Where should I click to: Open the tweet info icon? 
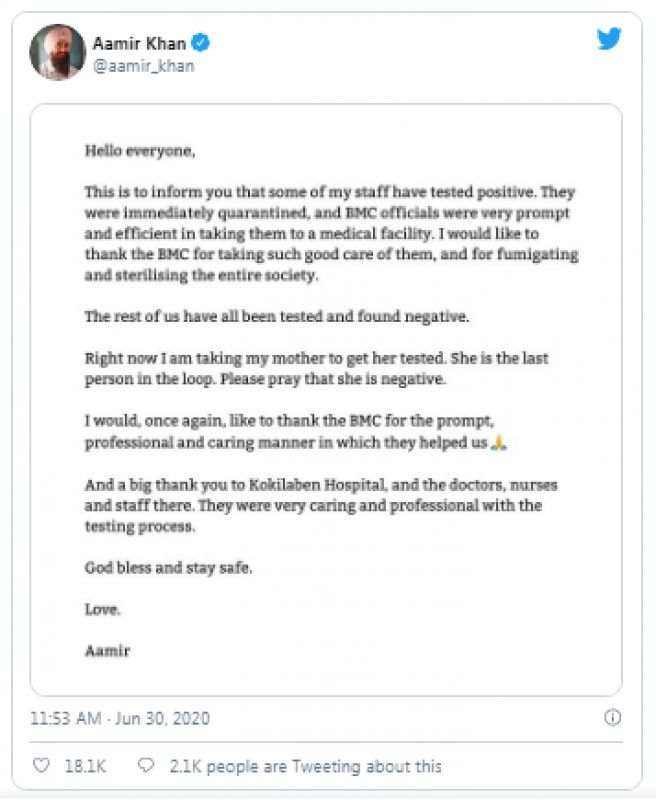click(613, 718)
